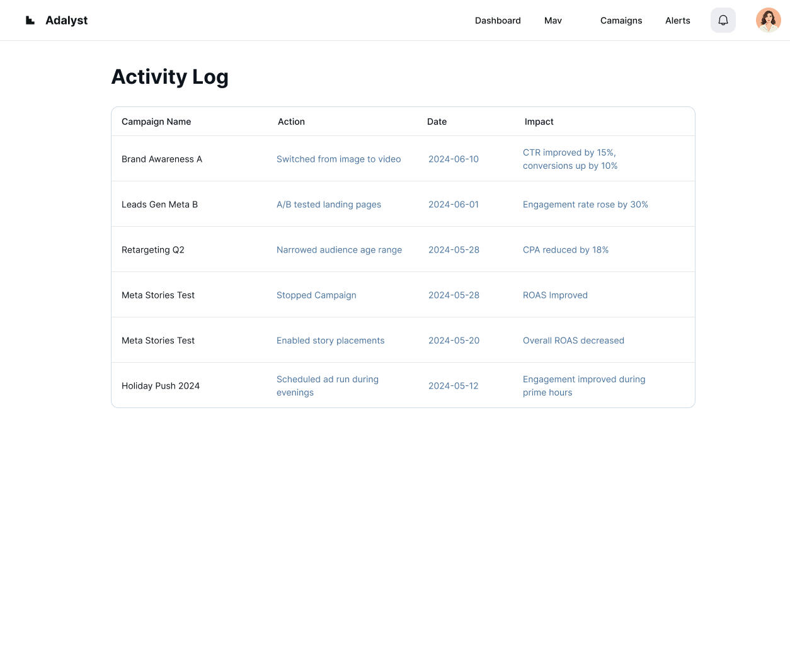Open 'Scheduled ad run during evenings' entry
The height and width of the screenshot is (672, 790).
[x=327, y=385]
